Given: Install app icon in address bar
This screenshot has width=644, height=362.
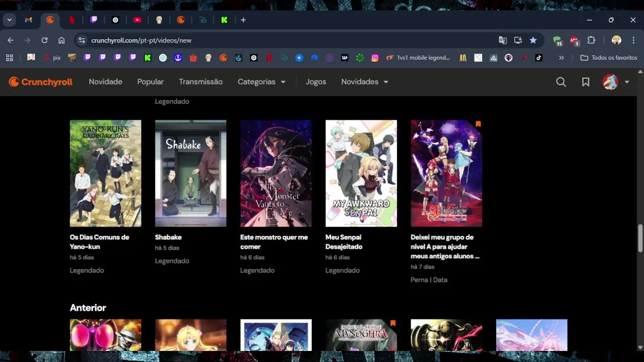Looking at the screenshot, I should 518,40.
